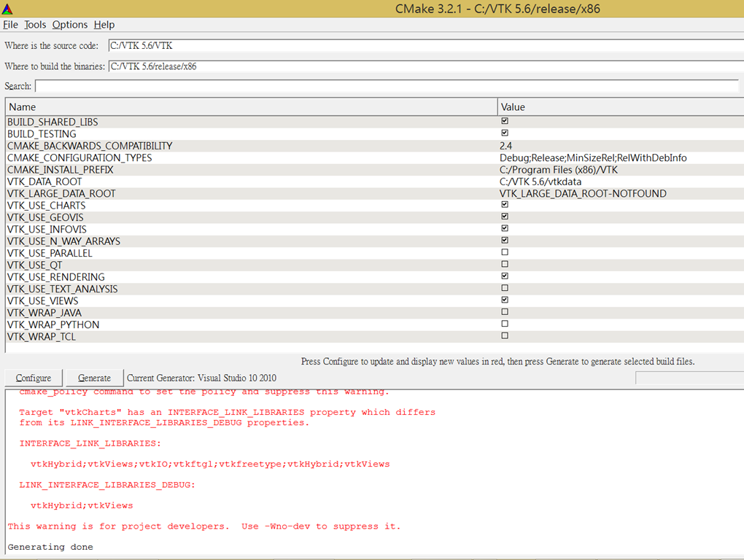Click the Generate button
The height and width of the screenshot is (560, 744).
pos(94,378)
